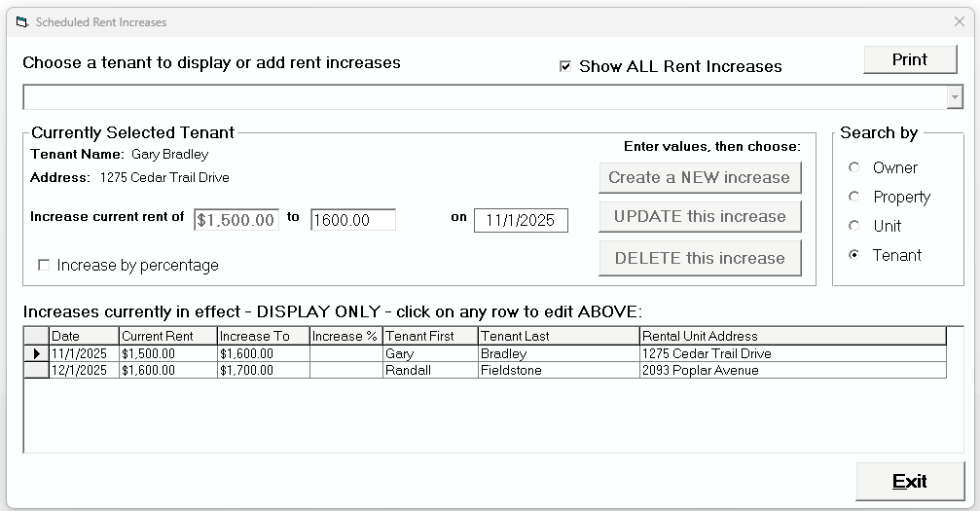
Task: Click DELETE this increase button
Action: click(x=699, y=258)
